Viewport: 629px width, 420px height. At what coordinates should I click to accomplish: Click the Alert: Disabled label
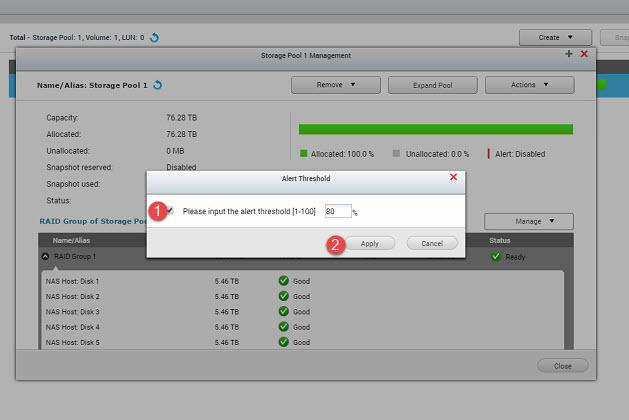(x=520, y=154)
